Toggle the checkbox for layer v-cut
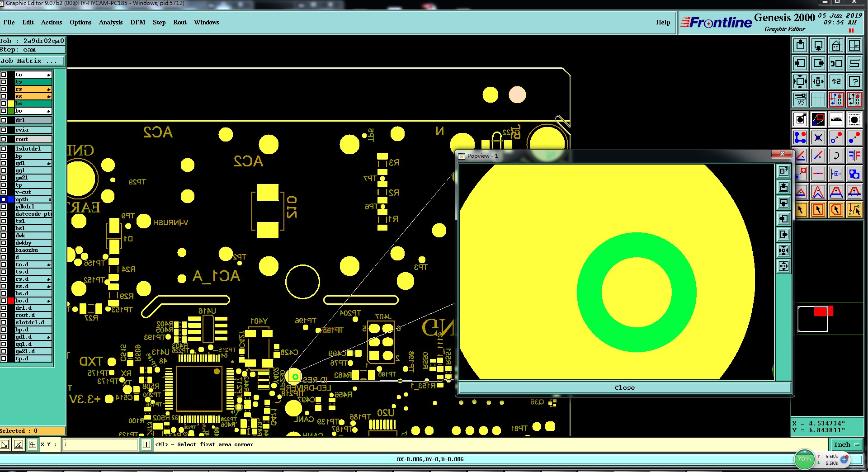Viewport: 868px width, 472px height. tap(4, 192)
